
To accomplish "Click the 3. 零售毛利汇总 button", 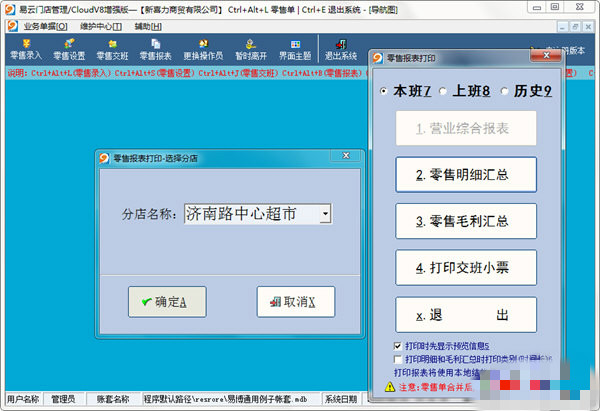I will (466, 221).
